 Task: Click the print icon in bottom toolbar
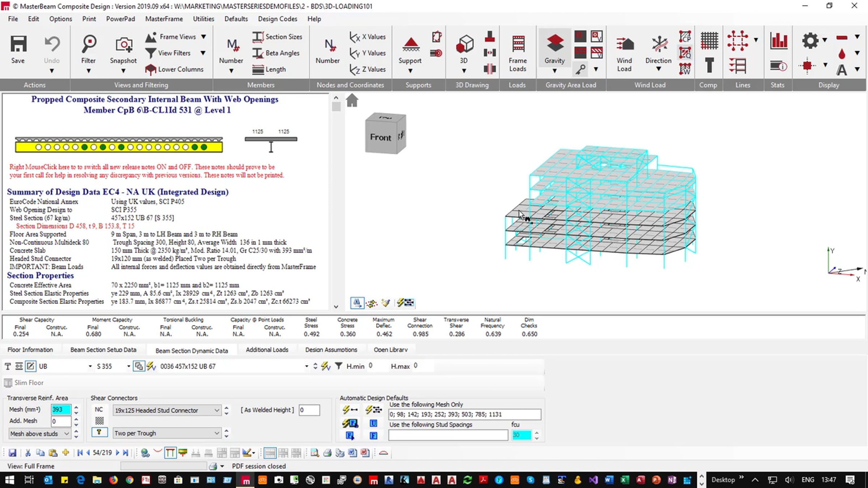click(x=327, y=453)
